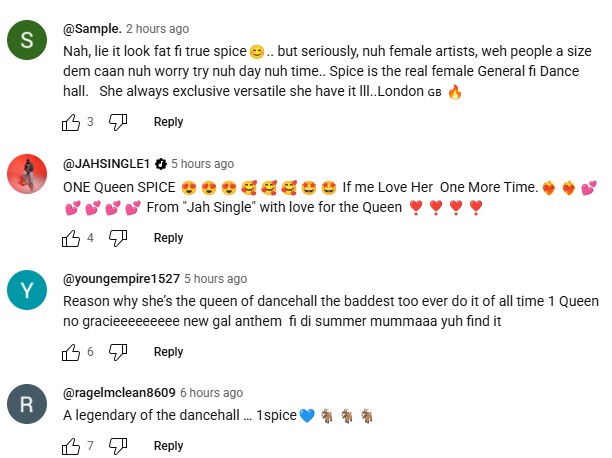Reply to @youngempire1527's comment

pyautogui.click(x=168, y=352)
